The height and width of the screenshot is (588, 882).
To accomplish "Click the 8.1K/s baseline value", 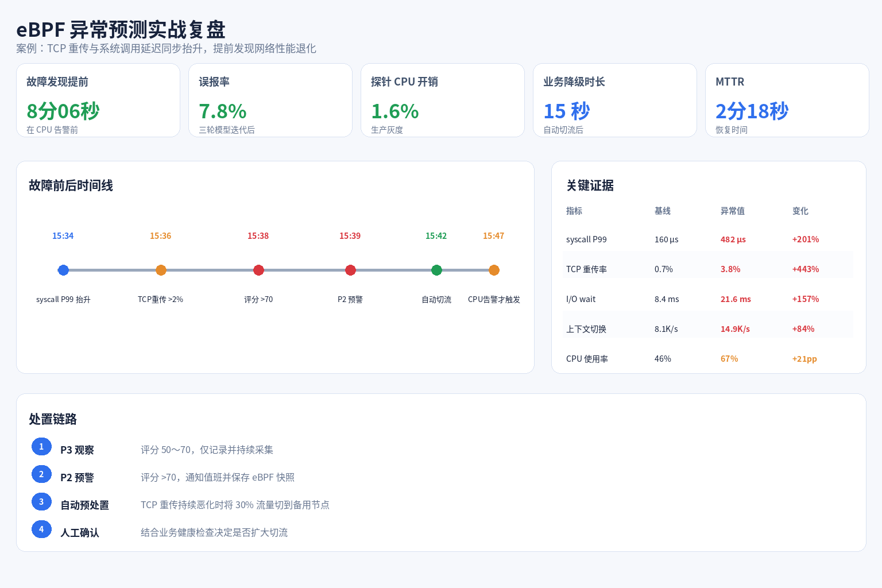I will [666, 329].
